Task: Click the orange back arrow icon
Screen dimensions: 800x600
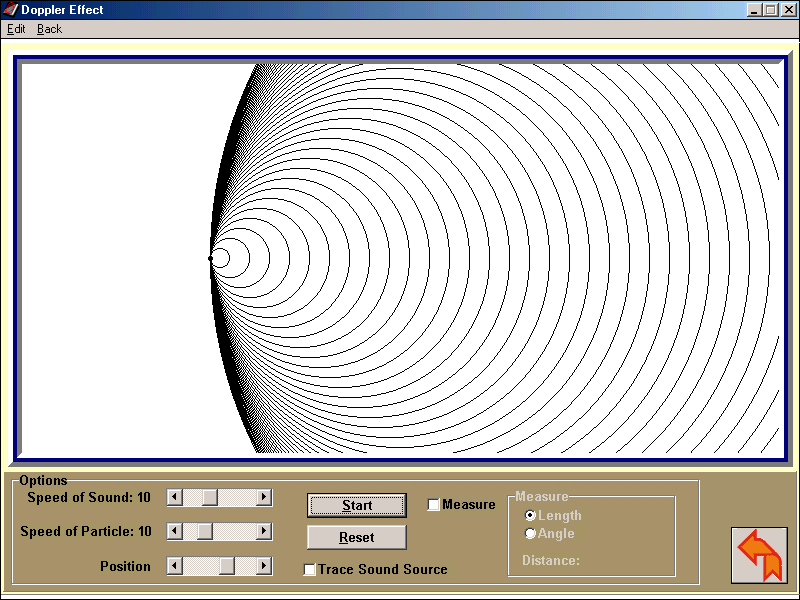Action: click(x=759, y=555)
